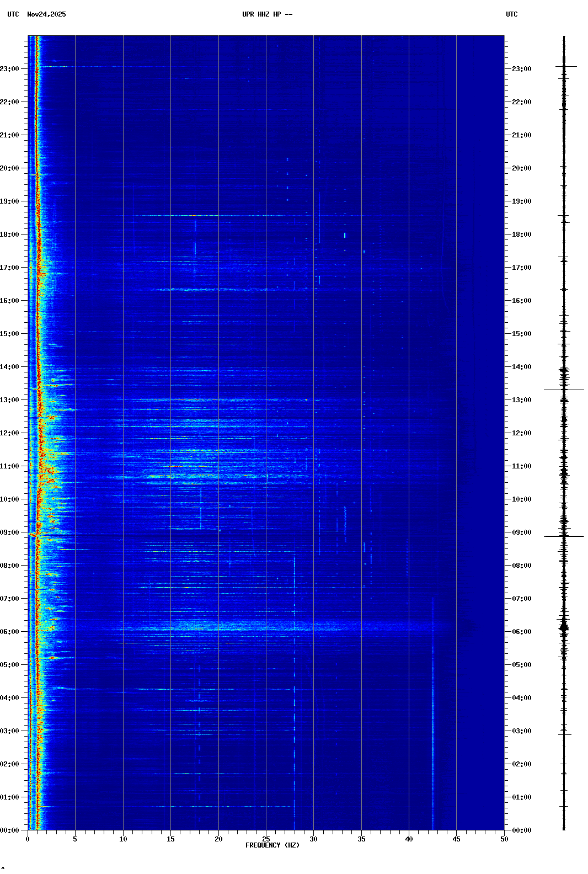Click the seismogram burst near 06:00

564,627
